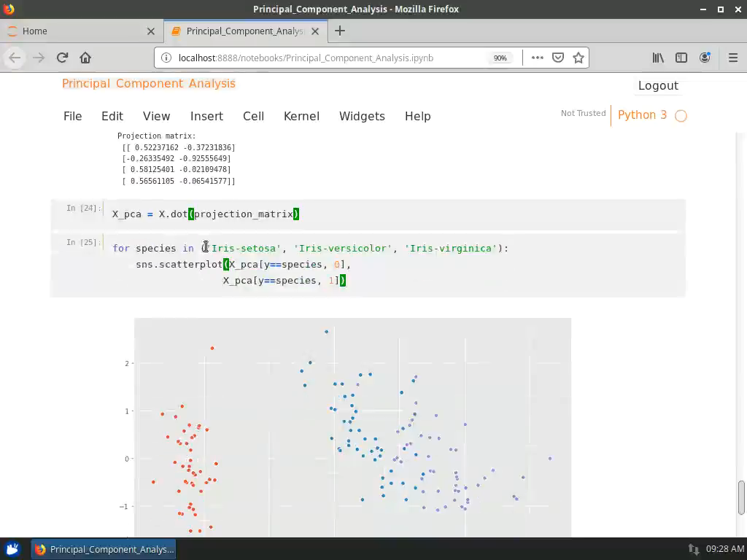Open the system start menu icon
Screen dimensions: 747x560
click(x=12, y=549)
